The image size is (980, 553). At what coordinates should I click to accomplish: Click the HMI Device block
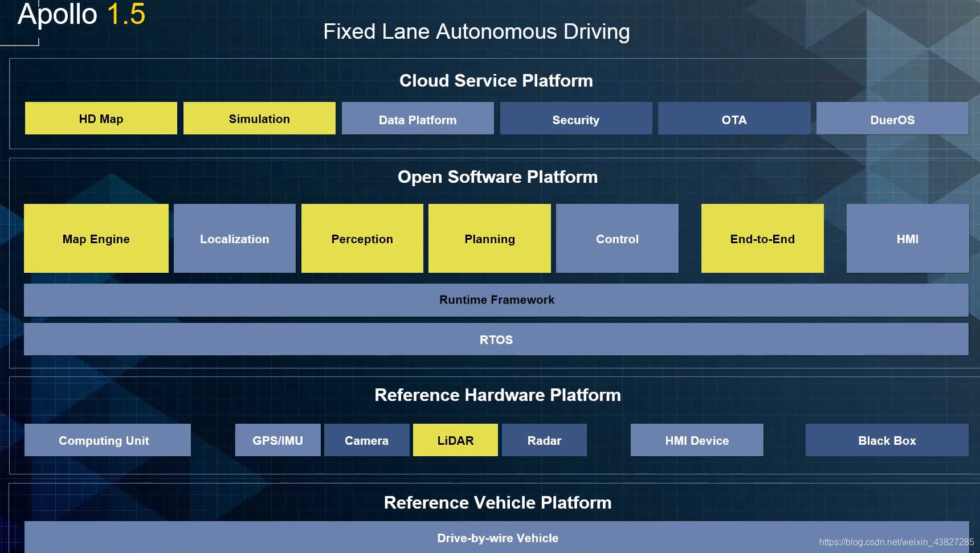[x=697, y=440]
